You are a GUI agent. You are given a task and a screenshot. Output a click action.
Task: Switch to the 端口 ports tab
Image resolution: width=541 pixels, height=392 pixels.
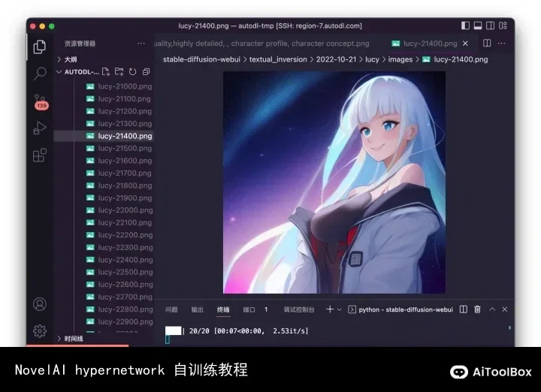click(249, 309)
